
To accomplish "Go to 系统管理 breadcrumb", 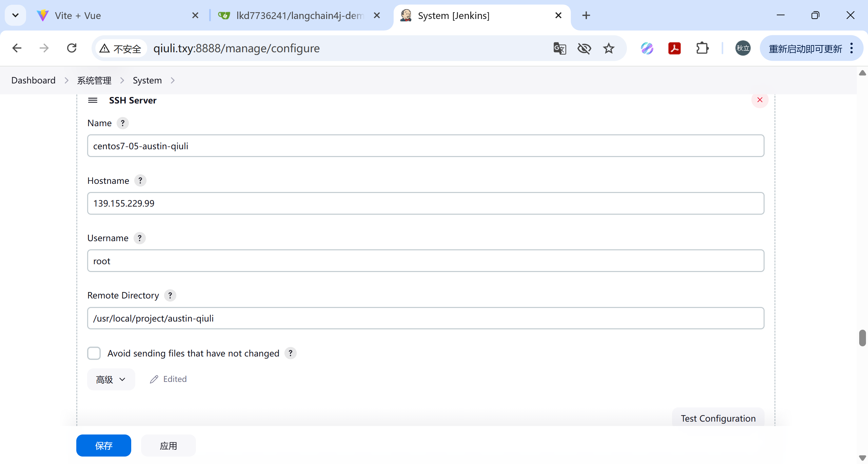I will point(94,80).
